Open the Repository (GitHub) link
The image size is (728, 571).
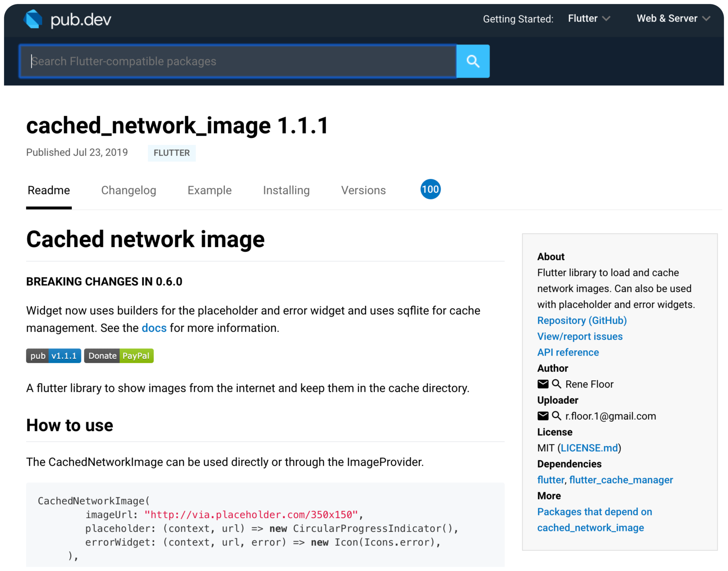(x=582, y=320)
